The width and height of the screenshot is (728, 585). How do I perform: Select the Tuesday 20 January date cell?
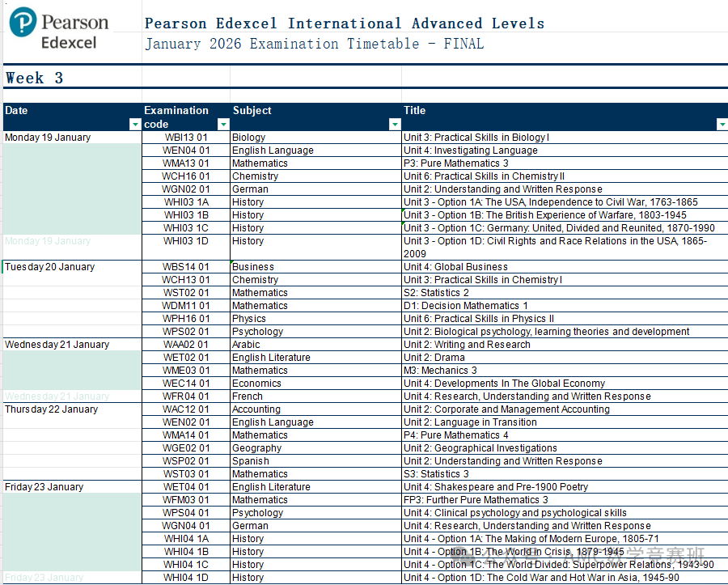tap(49, 267)
